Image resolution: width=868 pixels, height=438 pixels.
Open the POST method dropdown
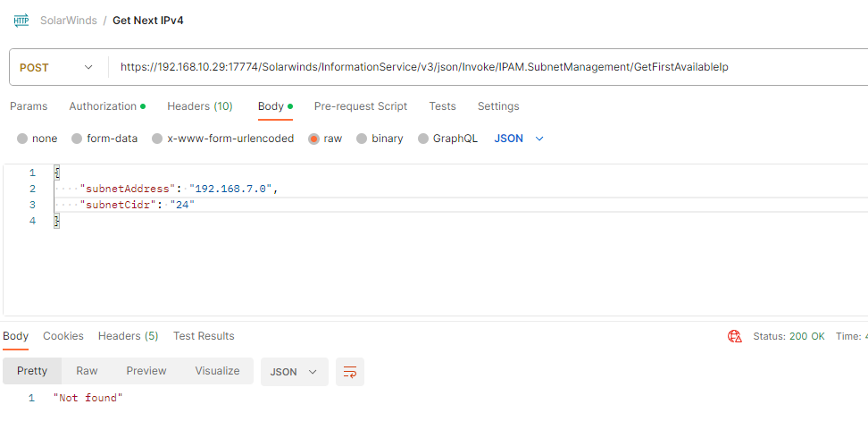tap(56, 68)
